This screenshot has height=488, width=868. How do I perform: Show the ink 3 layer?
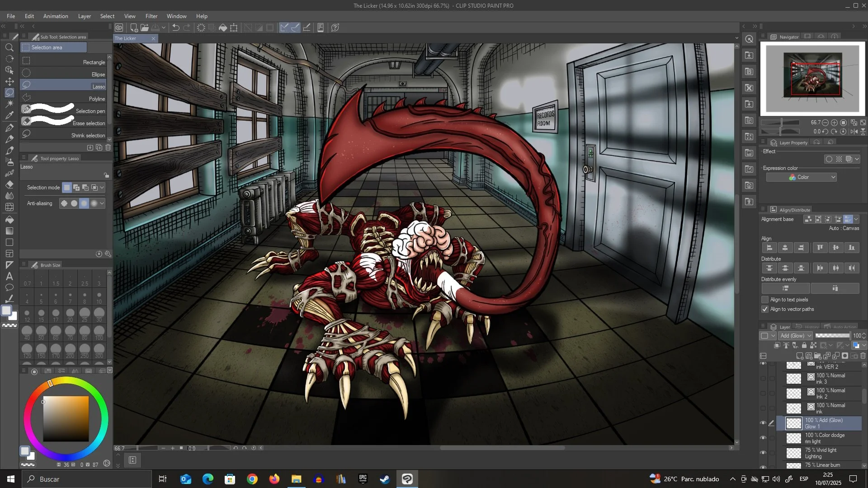point(763,379)
